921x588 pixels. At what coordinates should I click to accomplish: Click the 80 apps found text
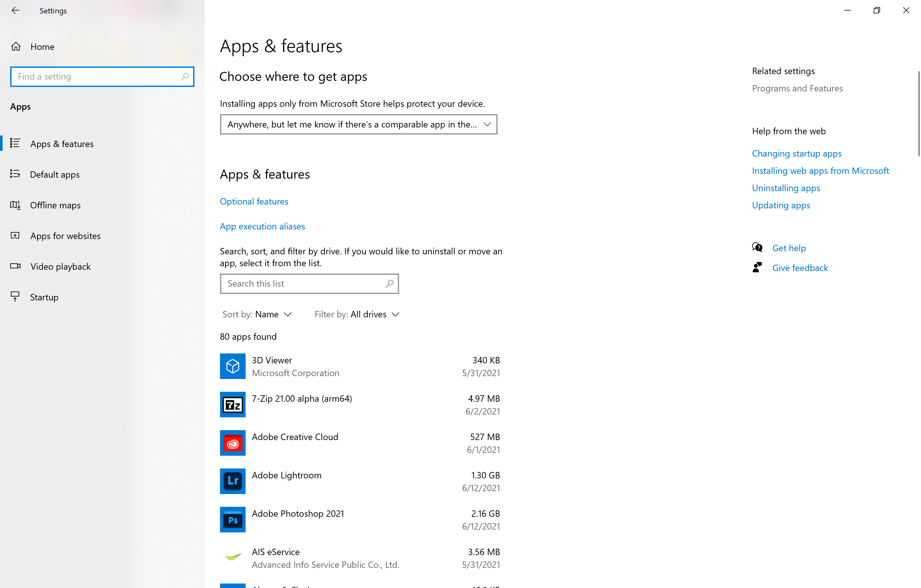(248, 337)
